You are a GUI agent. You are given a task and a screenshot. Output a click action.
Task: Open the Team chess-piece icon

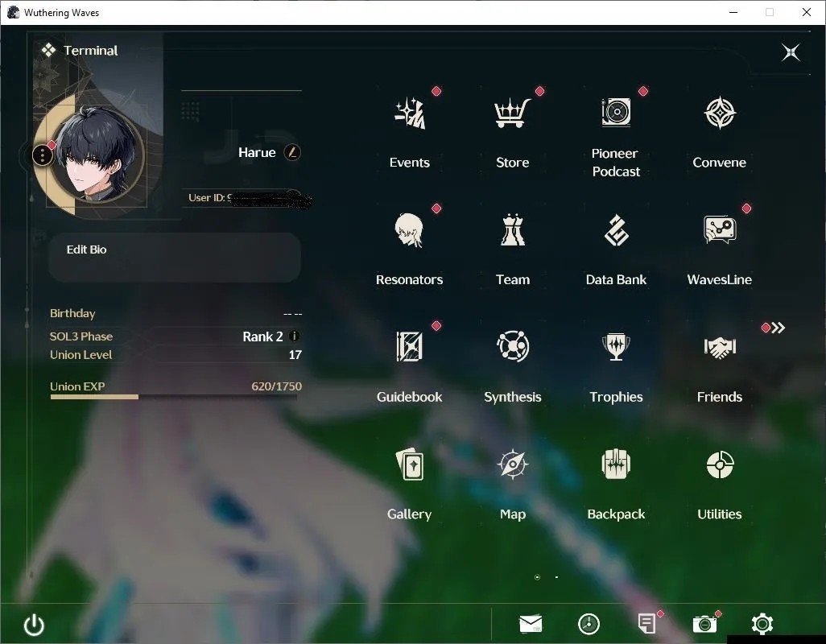coord(513,230)
